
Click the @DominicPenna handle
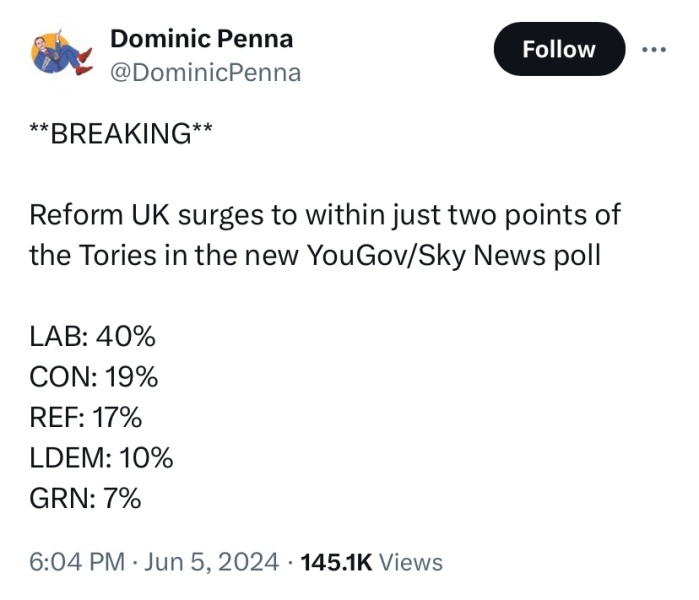pyautogui.click(x=205, y=73)
